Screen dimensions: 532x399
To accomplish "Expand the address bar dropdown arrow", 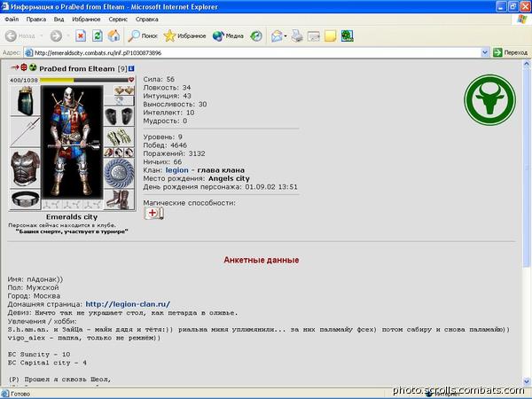I will [485, 52].
